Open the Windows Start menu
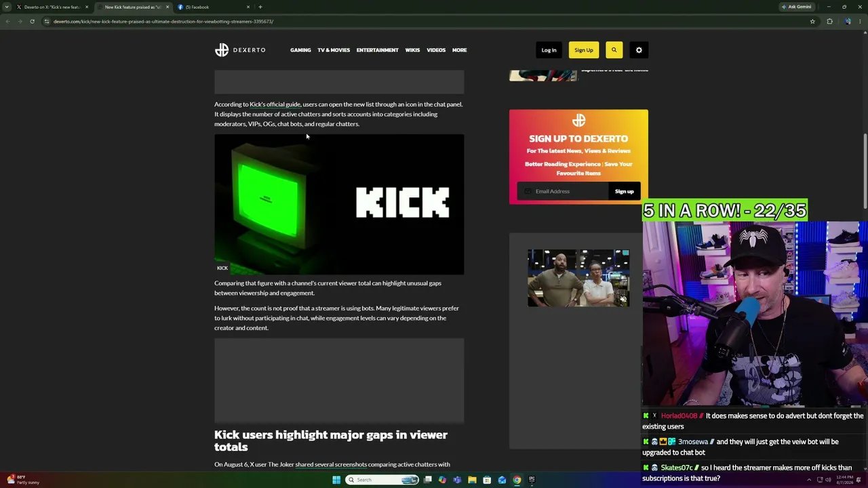 pos(336,480)
